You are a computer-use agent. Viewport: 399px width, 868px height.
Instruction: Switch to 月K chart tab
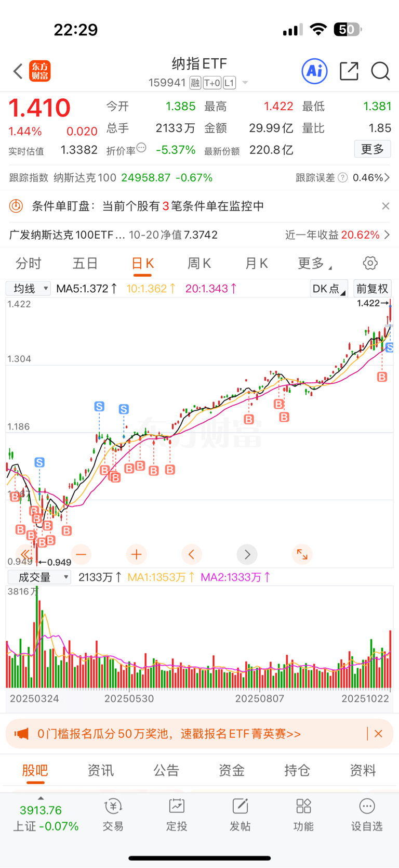click(x=257, y=264)
